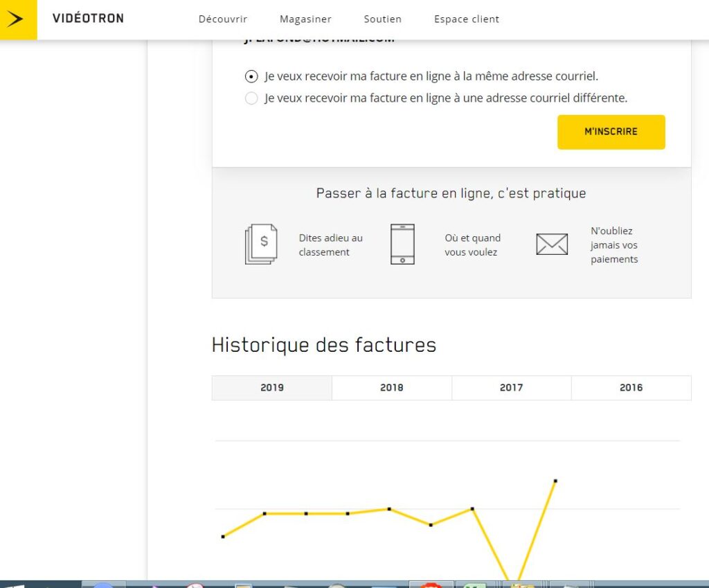The image size is (709, 588).
Task: Click the first data point on chart line
Action: click(x=223, y=537)
